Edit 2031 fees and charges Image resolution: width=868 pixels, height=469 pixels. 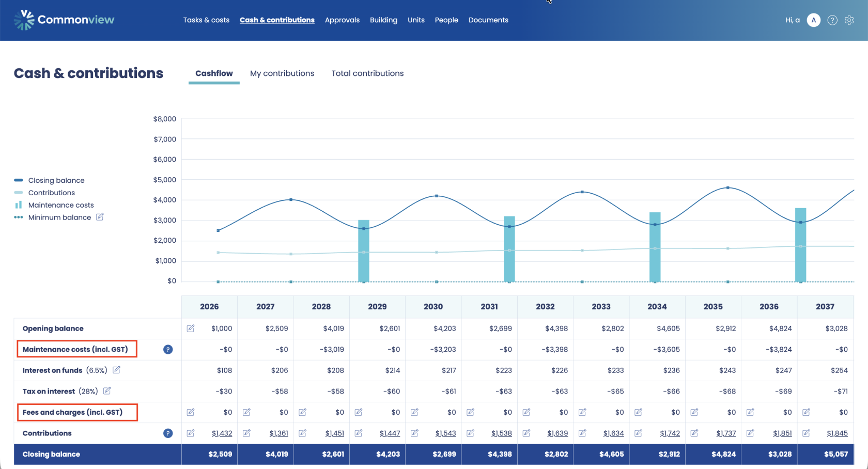(470, 412)
